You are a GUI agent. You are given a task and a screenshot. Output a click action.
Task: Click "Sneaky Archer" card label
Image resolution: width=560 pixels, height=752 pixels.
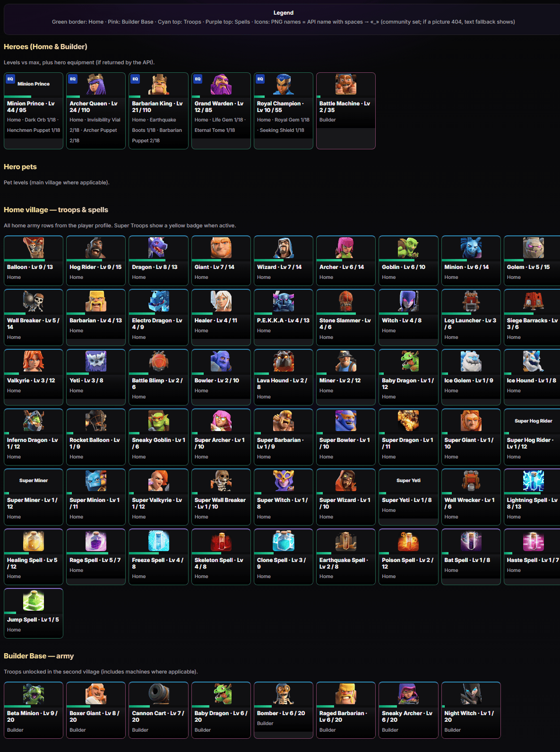pyautogui.click(x=407, y=717)
